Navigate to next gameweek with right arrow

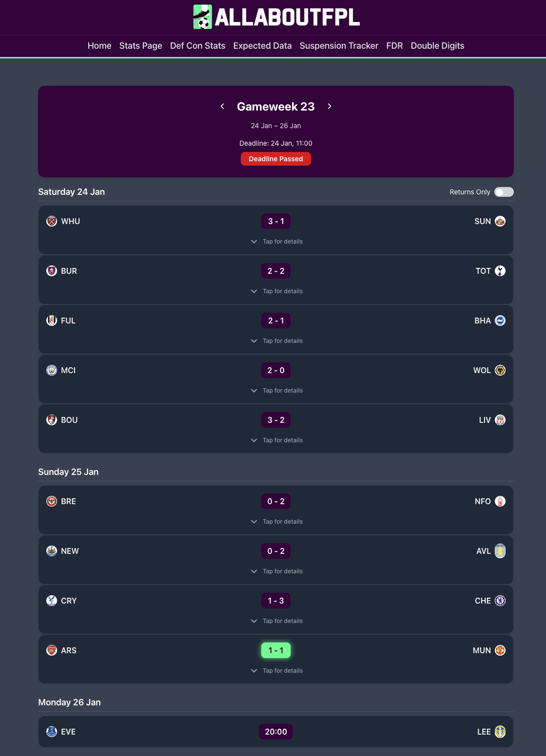[329, 106]
